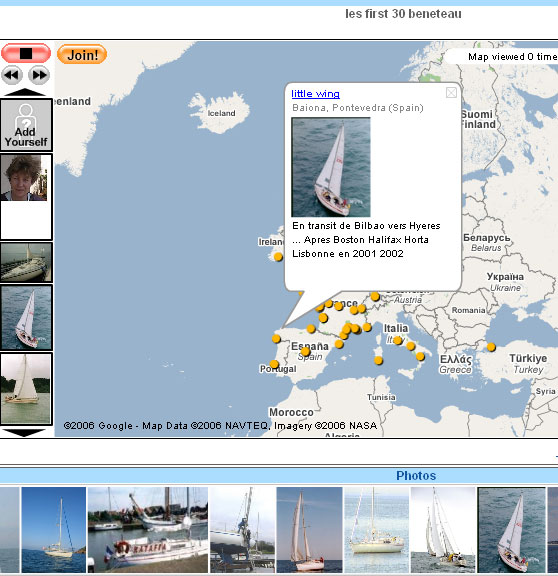Image resolution: width=558 pixels, height=576 pixels.
Task: Click the map marker near Istanbul, Turkey
Action: point(491,347)
